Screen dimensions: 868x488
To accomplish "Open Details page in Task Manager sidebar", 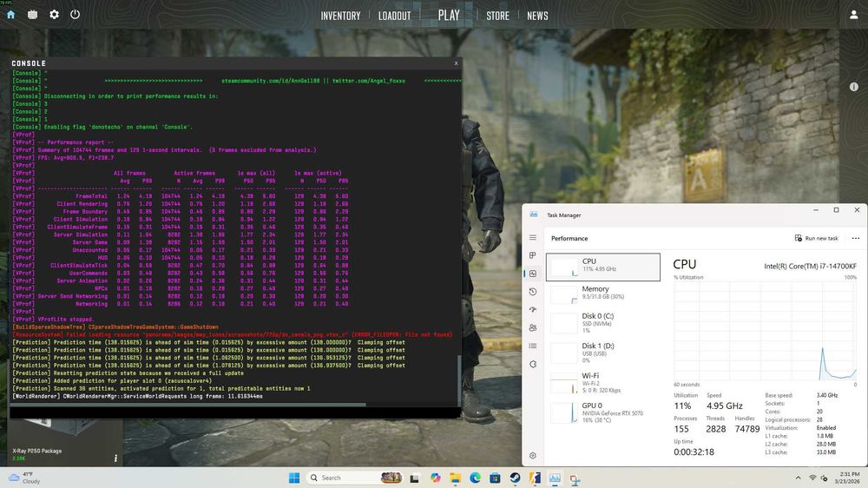I will (x=533, y=346).
